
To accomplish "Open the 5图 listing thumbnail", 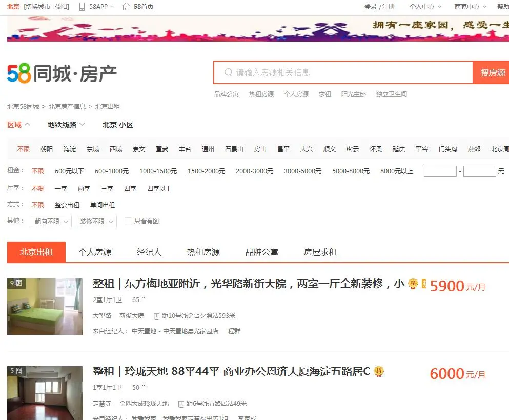I will [x=45, y=393].
